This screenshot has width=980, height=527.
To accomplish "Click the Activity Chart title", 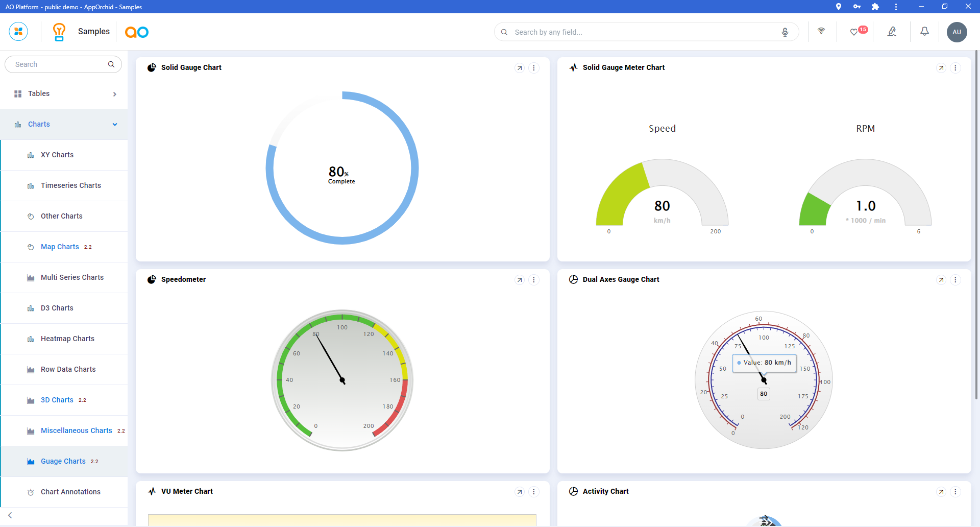I will [606, 491].
